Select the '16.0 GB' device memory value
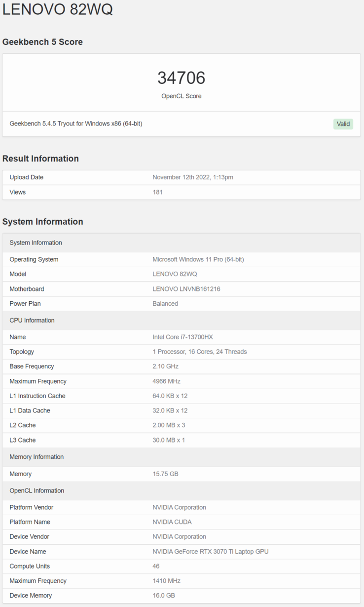Image resolution: width=364 pixels, height=607 pixels. pos(164,596)
